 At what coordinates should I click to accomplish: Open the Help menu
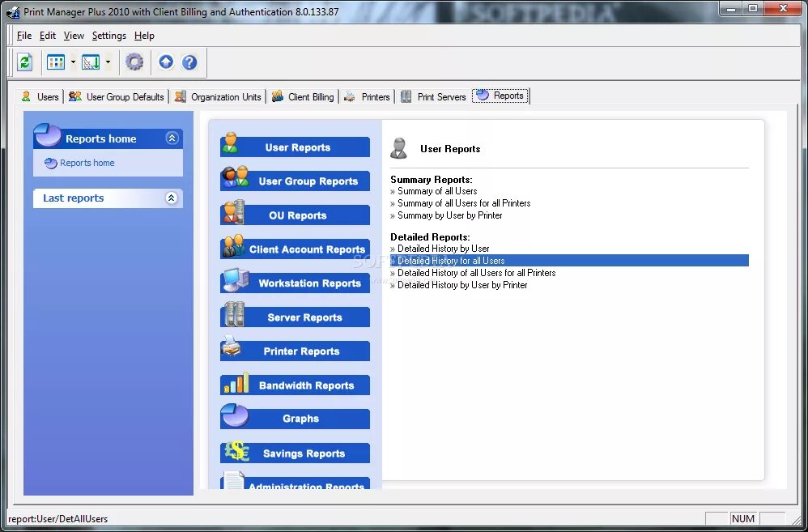(x=144, y=36)
